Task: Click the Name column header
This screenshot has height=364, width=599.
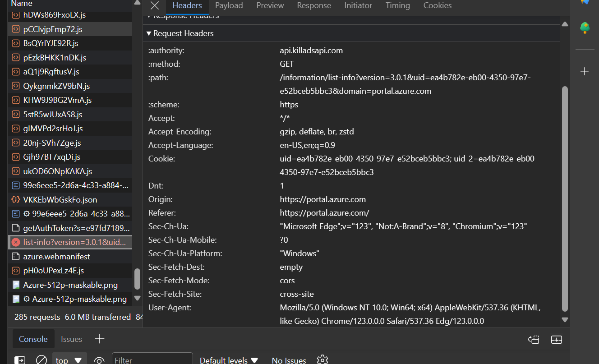Action: [x=22, y=4]
